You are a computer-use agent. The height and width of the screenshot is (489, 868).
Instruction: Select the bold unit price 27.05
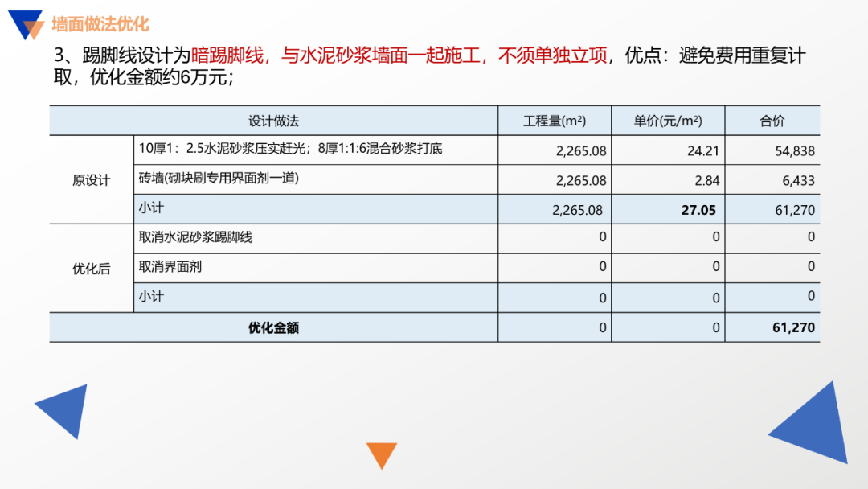pos(698,210)
